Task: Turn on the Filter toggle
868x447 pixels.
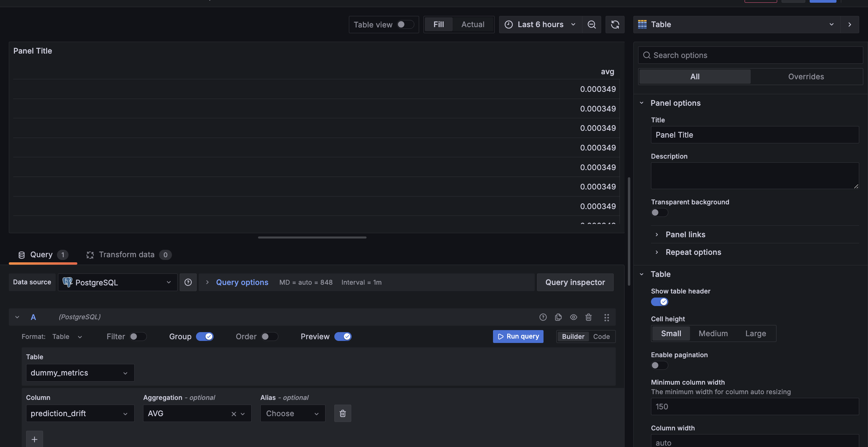Action: [x=138, y=337]
